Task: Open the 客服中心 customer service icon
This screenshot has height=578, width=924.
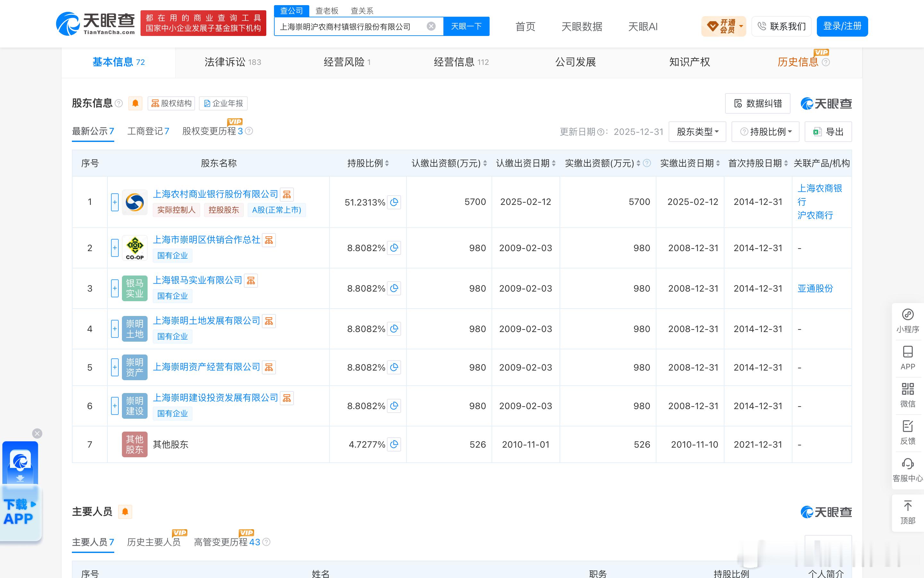Action: (x=908, y=470)
